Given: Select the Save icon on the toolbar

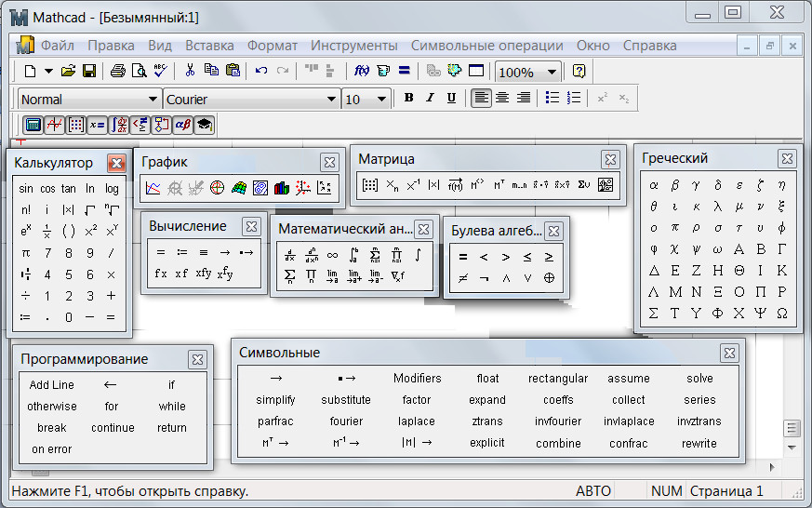Looking at the screenshot, I should (x=89, y=71).
